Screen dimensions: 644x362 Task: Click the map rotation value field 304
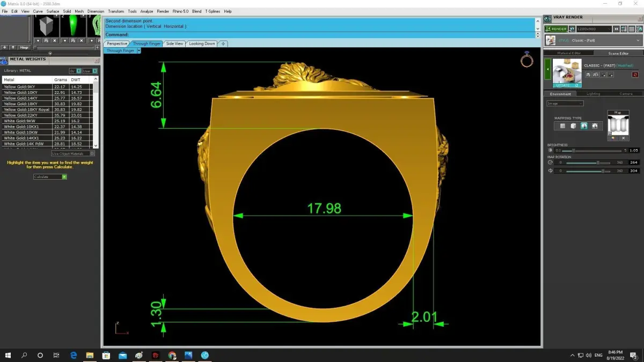tap(633, 171)
